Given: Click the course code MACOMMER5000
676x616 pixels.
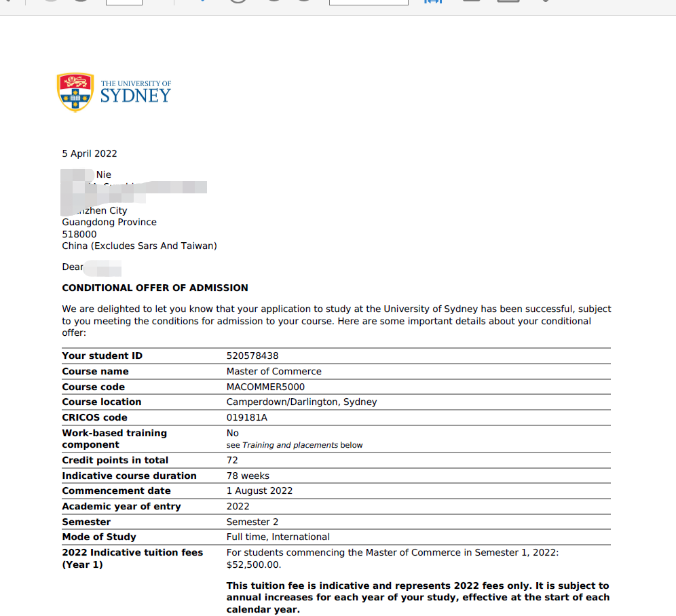Looking at the screenshot, I should tap(265, 387).
